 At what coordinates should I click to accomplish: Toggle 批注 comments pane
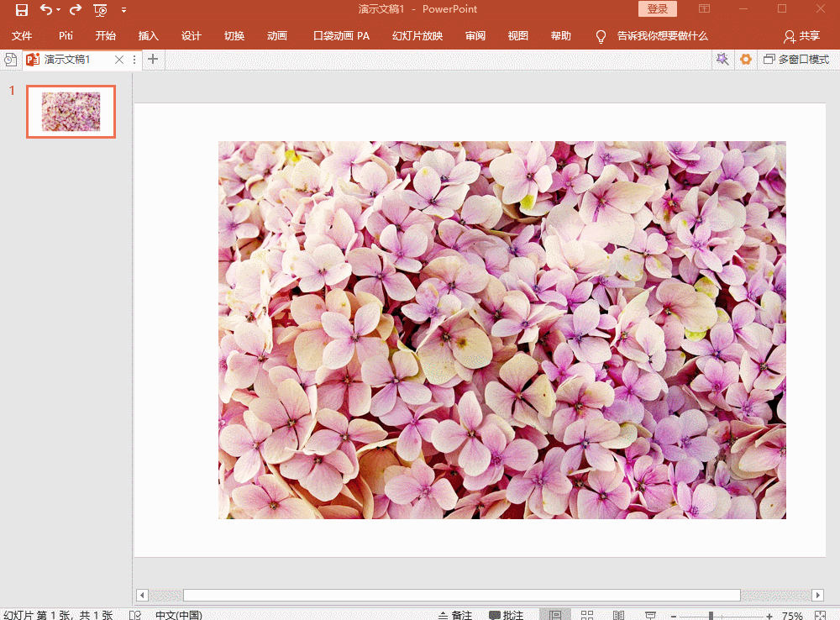pos(507,616)
